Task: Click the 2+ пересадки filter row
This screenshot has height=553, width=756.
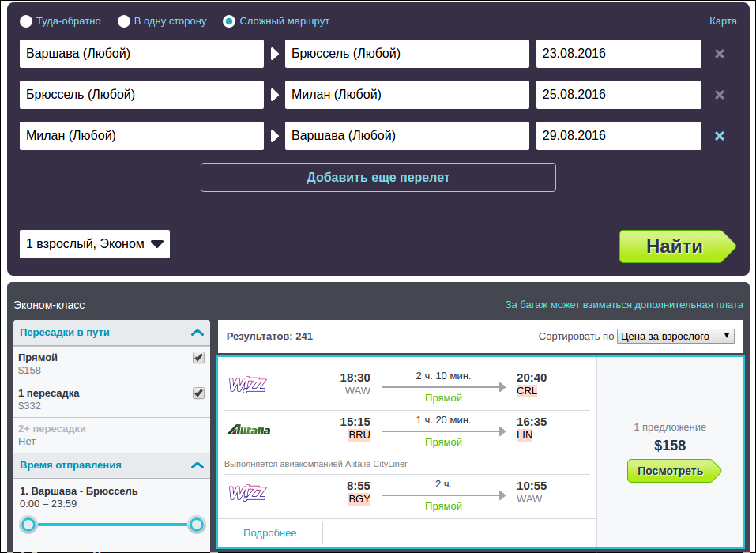Action: (112, 434)
